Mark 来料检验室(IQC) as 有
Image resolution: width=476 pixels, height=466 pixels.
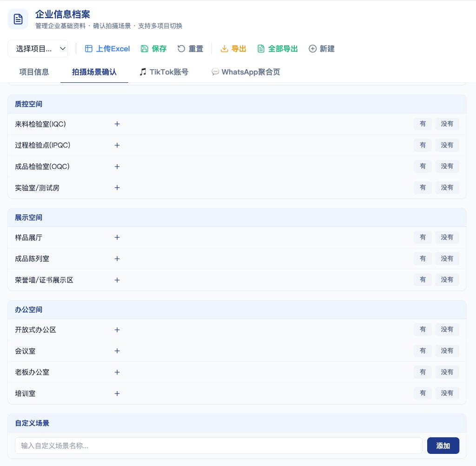[x=423, y=124]
